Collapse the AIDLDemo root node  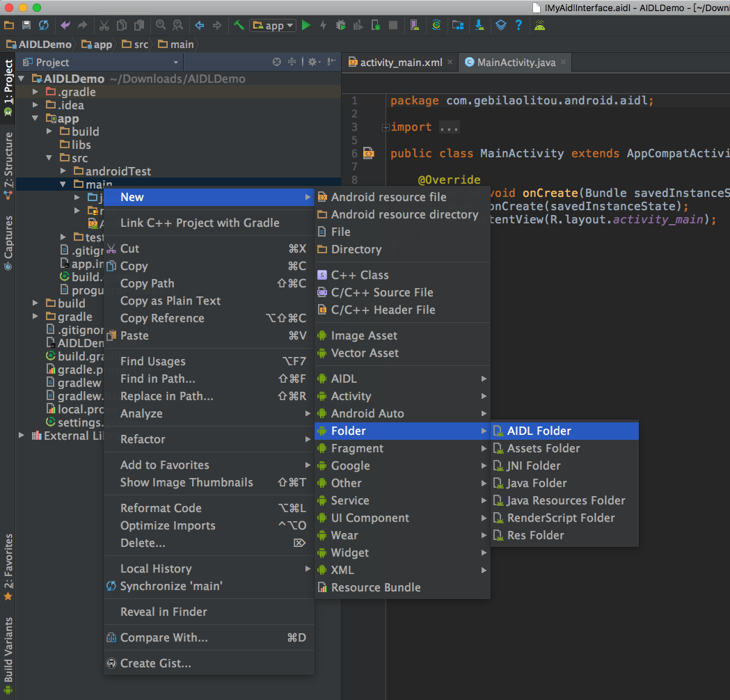click(x=22, y=79)
